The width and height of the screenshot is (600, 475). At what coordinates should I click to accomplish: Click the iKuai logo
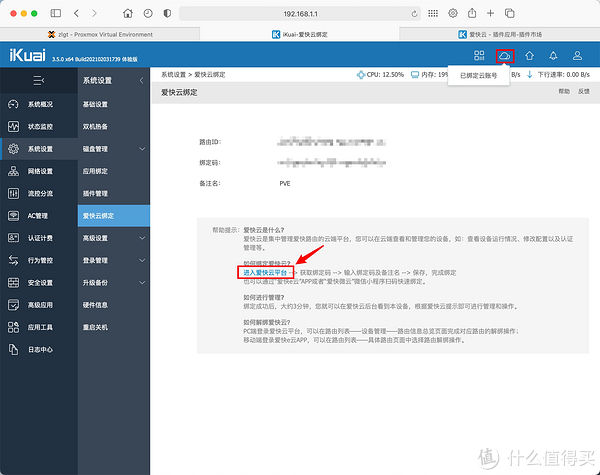click(27, 55)
